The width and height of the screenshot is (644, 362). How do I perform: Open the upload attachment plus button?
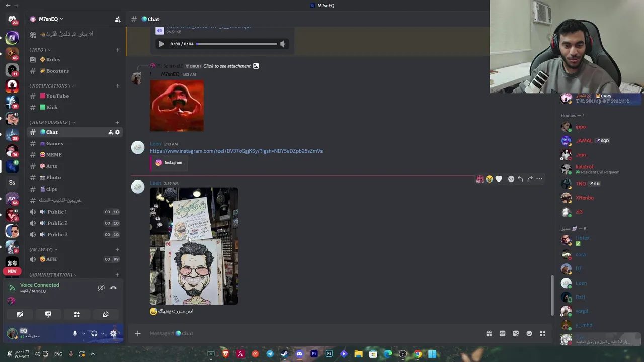tap(138, 333)
